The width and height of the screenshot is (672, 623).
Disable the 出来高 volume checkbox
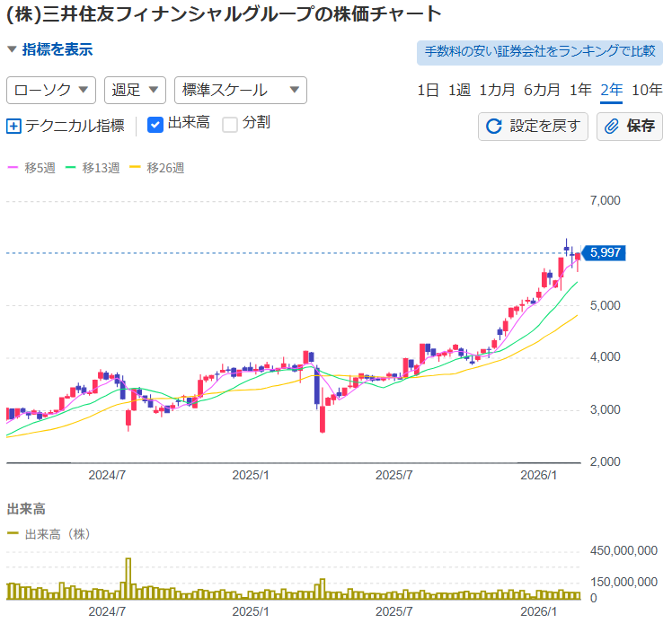point(155,125)
